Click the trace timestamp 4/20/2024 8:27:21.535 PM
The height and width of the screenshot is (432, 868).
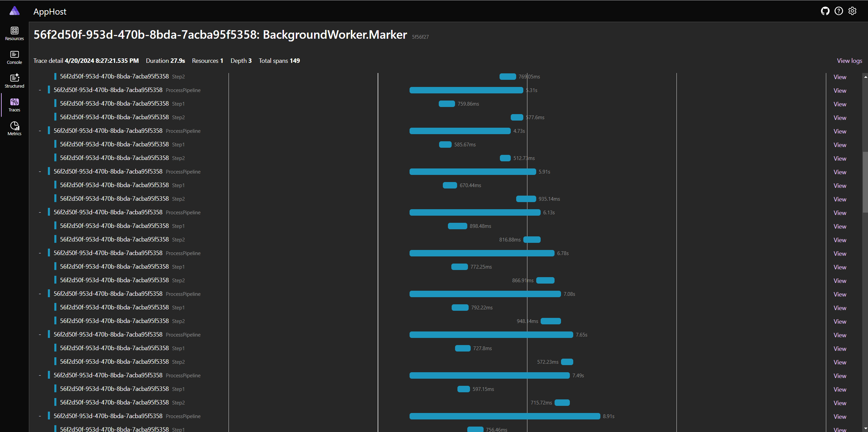[x=102, y=61]
